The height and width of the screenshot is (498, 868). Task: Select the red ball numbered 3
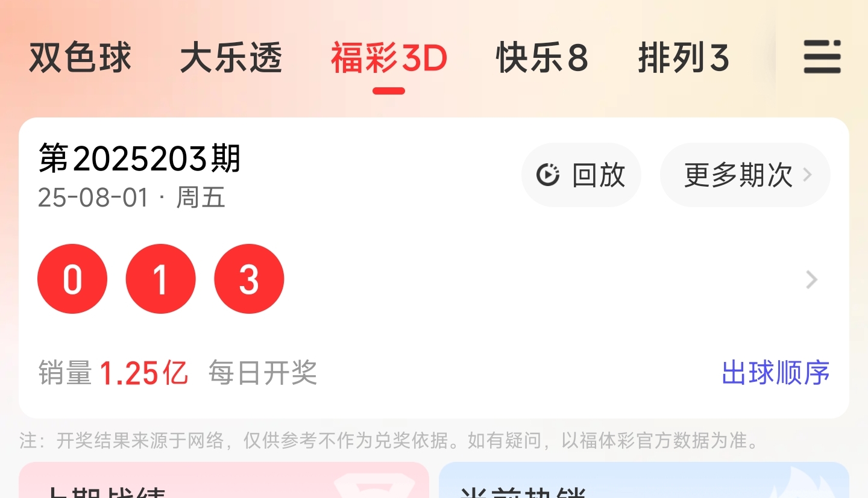(249, 279)
